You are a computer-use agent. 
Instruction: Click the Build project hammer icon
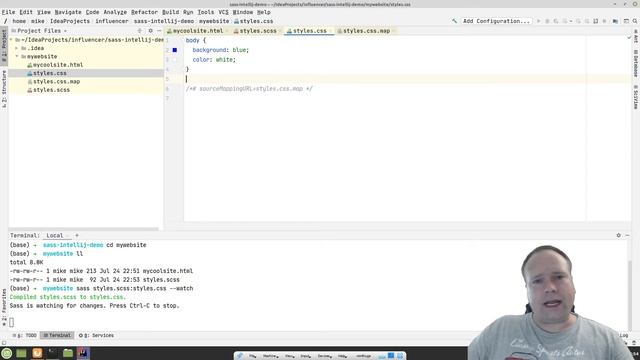[x=454, y=21]
